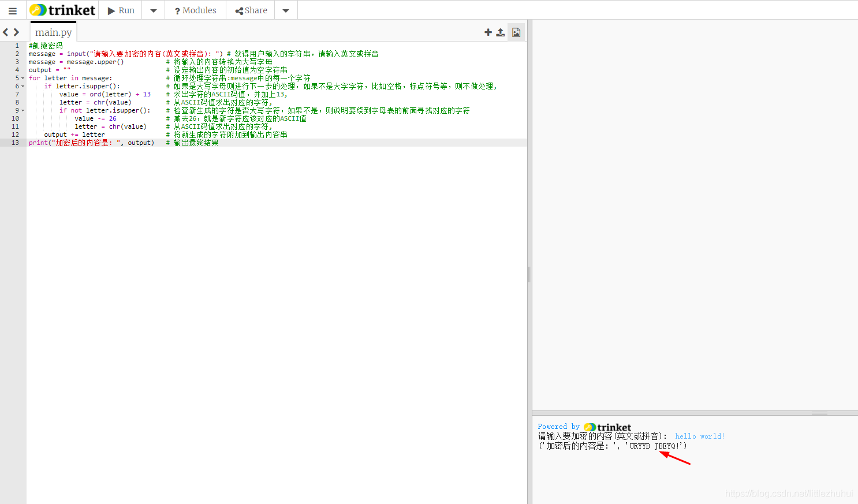
Task: Click the 'output = ""' code on line 4
Action: coord(50,70)
